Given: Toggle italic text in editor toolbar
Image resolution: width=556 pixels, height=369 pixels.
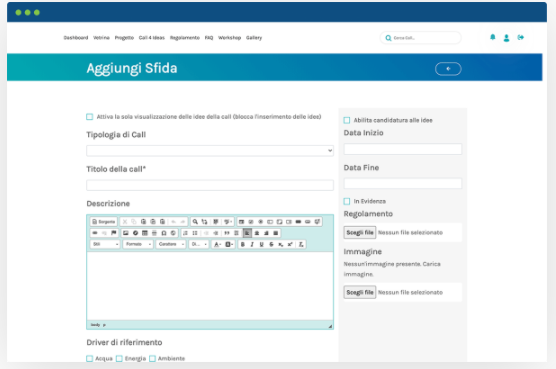Looking at the screenshot, I should click(x=252, y=244).
